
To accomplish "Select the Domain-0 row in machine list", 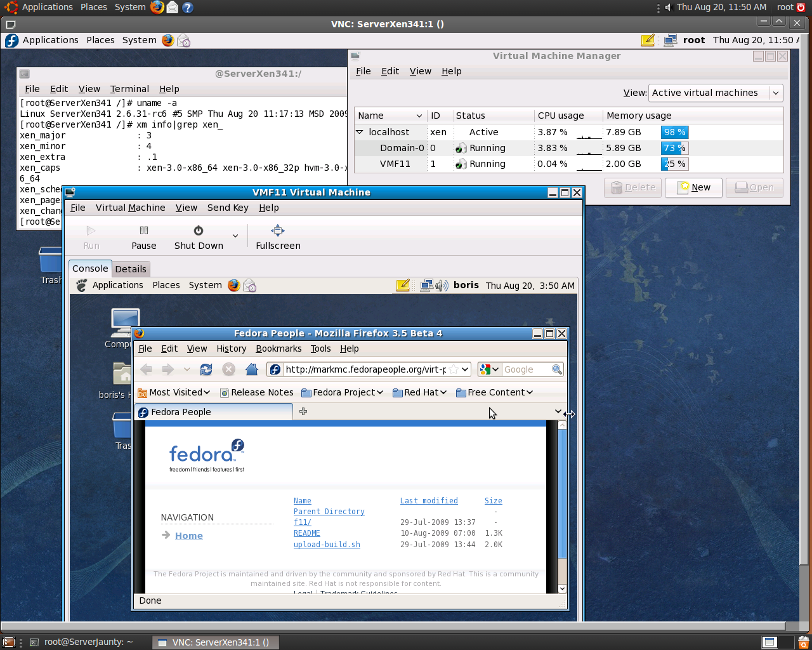I will (568, 148).
